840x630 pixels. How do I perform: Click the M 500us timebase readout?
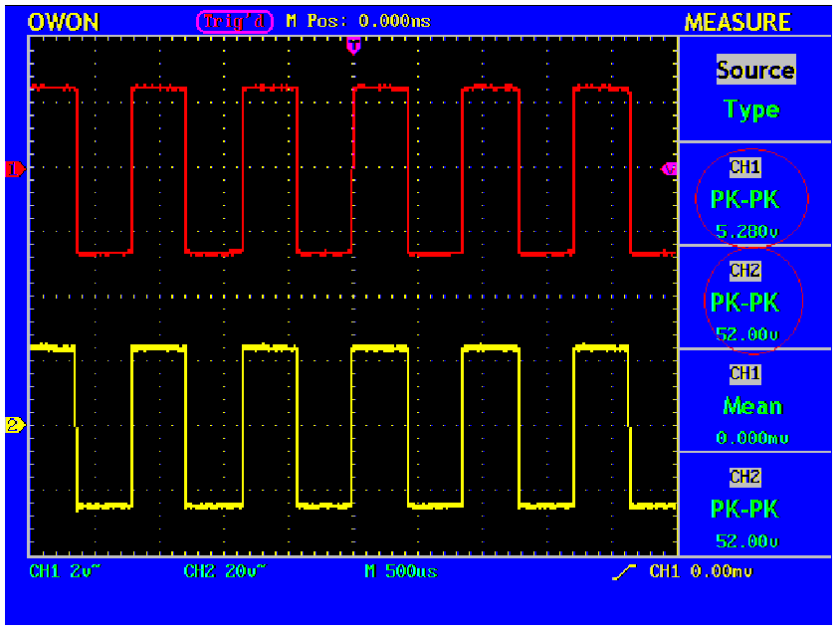click(x=401, y=571)
